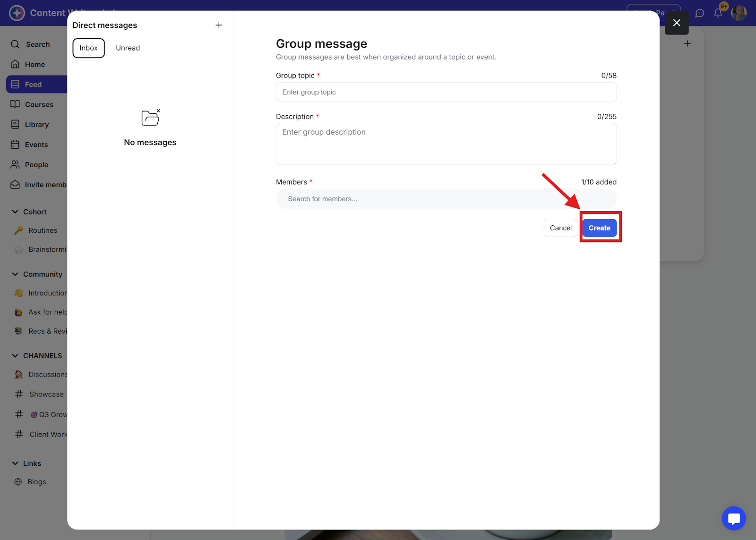Click the Library document icon

(x=15, y=125)
